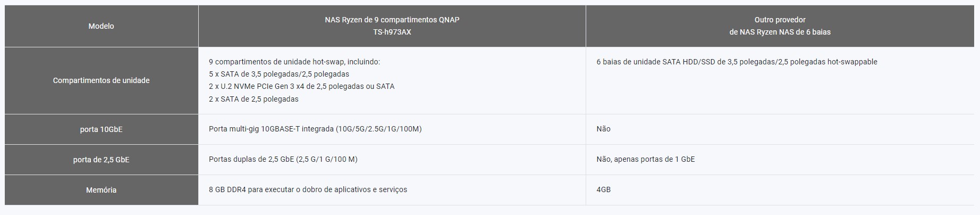Select the Compartimentos de unidade row label
This screenshot has height=215, width=980.
pyautogui.click(x=101, y=80)
